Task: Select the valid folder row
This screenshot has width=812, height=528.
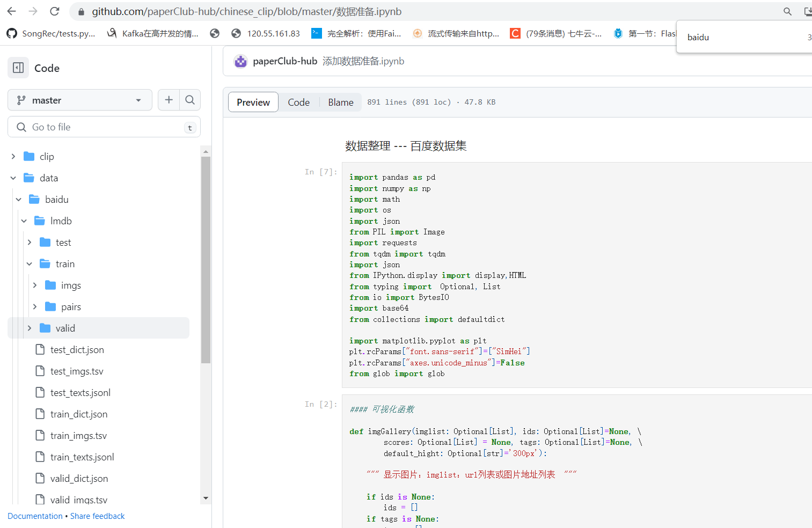Action: click(99, 328)
